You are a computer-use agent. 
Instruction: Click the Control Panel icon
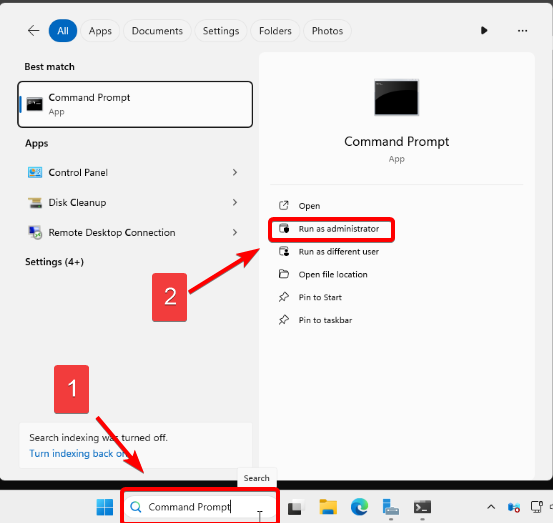coord(35,172)
